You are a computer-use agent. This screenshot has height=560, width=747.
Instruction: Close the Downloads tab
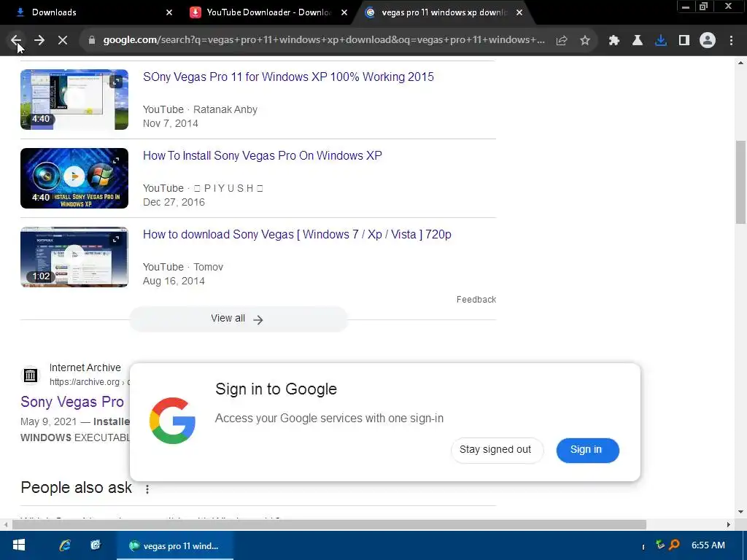click(169, 12)
